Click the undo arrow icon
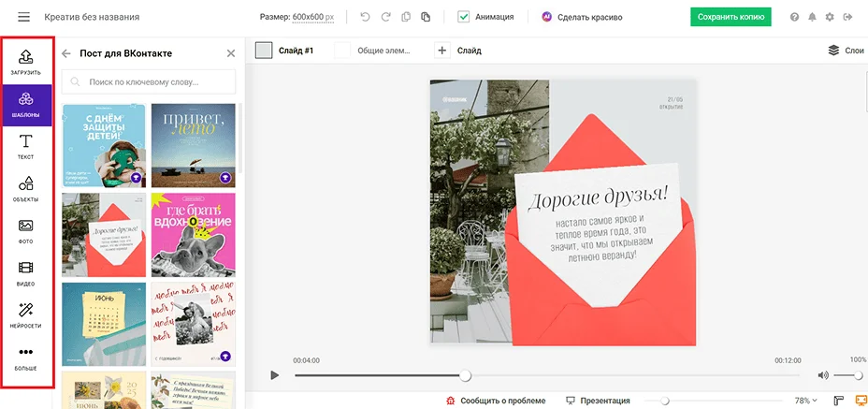Image resolution: width=868 pixels, height=409 pixels. (x=364, y=17)
